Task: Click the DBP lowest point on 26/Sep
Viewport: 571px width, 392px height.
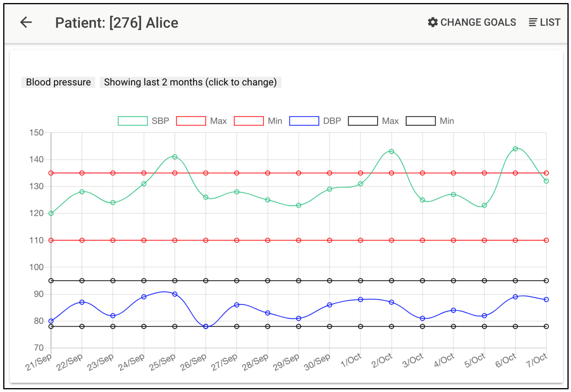Action: [x=206, y=326]
